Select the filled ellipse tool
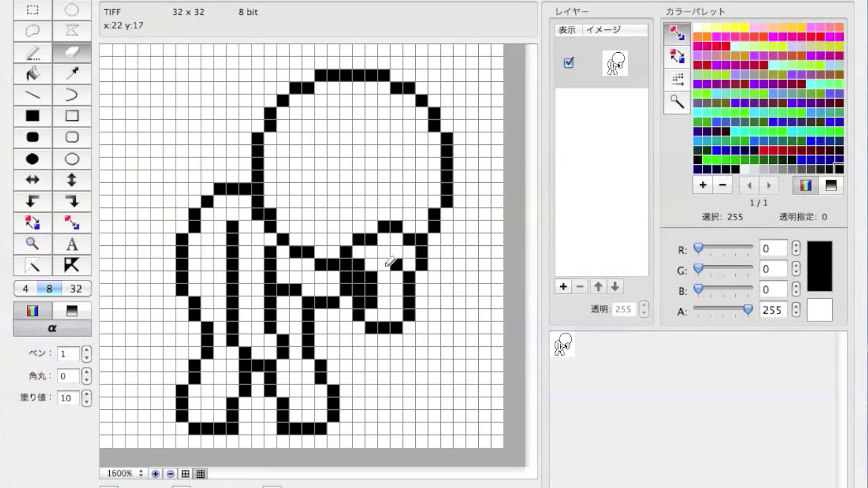Screen dimensions: 868x488 click(x=33, y=159)
